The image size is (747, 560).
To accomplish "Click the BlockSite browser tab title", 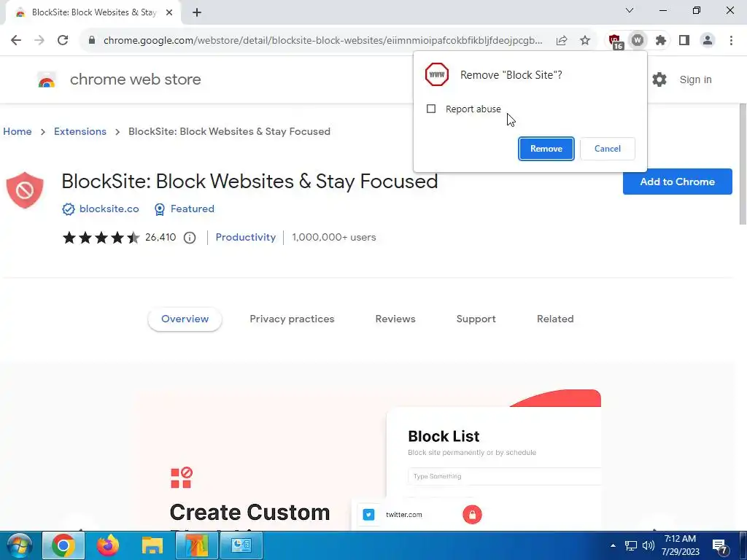I will [94, 12].
